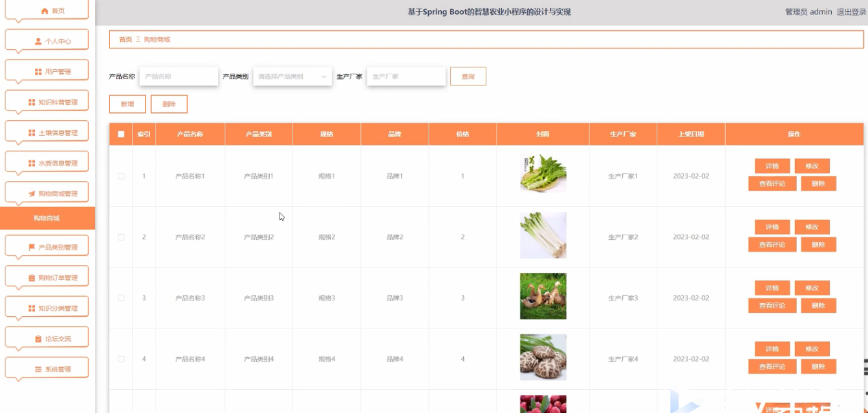Click the 产品名称1 cell
The height and width of the screenshot is (413, 868).
pyautogui.click(x=190, y=176)
